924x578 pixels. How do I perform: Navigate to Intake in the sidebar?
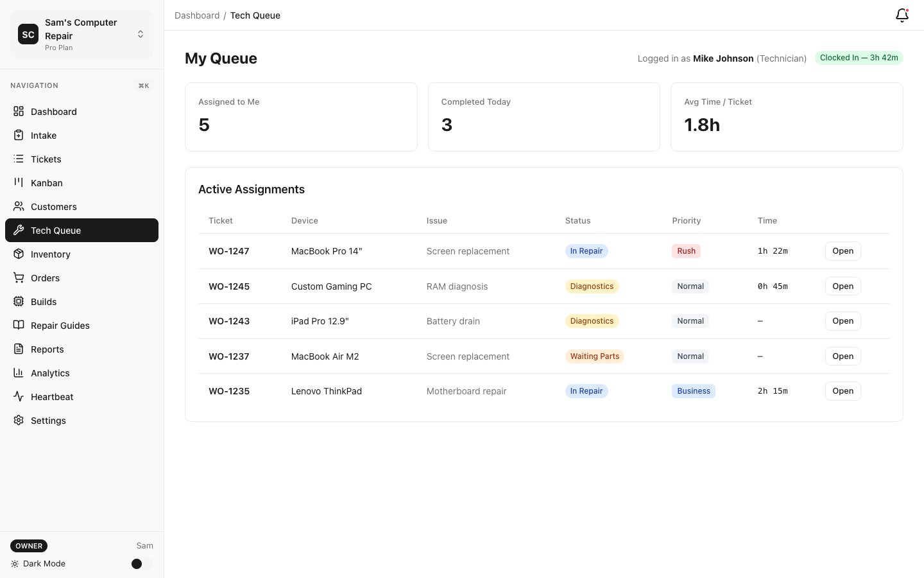pyautogui.click(x=44, y=136)
